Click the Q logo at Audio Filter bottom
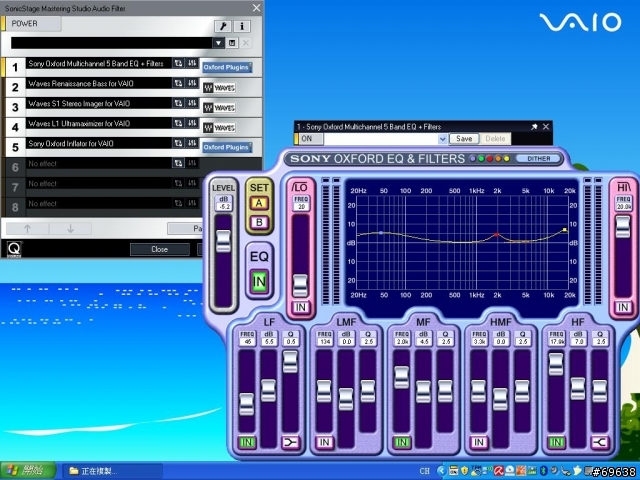This screenshot has height=480, width=640. [14, 249]
